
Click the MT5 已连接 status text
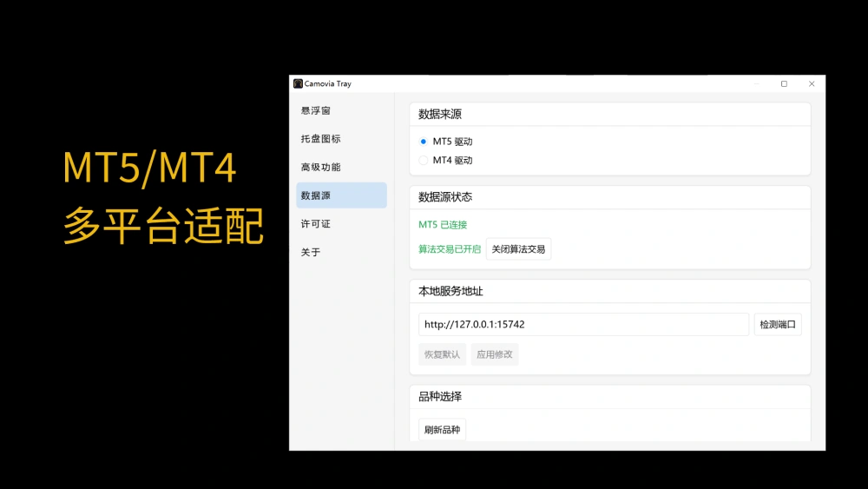click(443, 225)
